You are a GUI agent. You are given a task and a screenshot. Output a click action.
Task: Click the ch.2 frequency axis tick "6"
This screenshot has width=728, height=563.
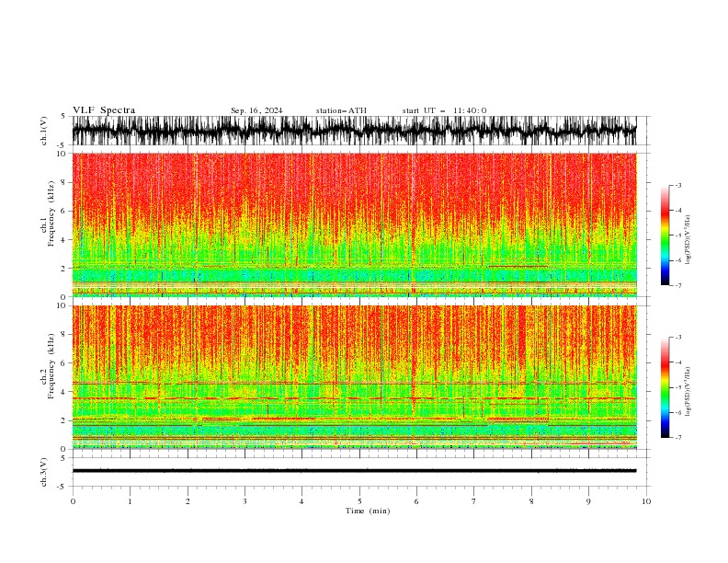tap(63, 363)
